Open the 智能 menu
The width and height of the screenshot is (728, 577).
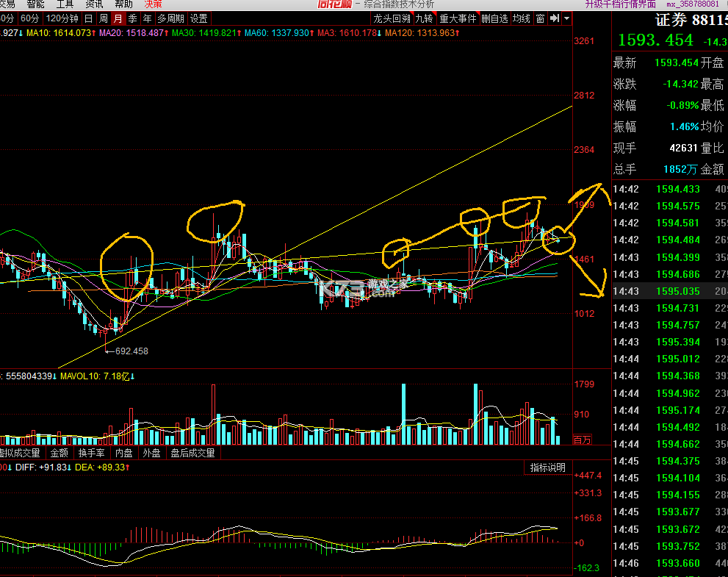pyautogui.click(x=35, y=4)
